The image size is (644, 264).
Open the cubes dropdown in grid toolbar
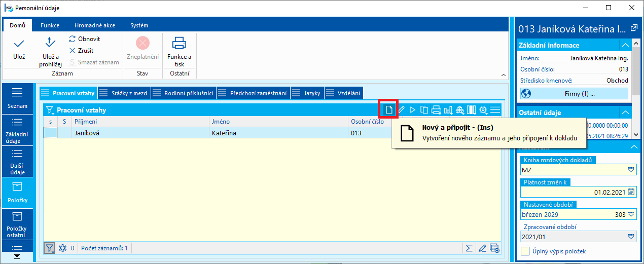coord(460,110)
